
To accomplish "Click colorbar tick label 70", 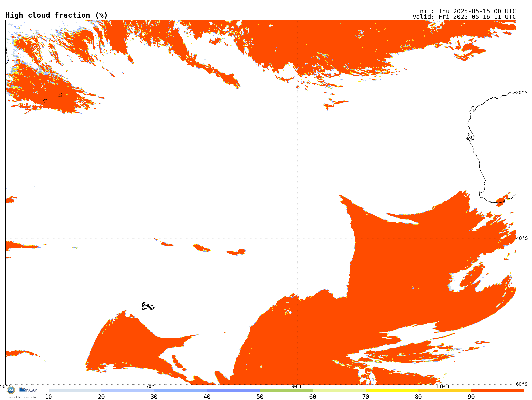I will point(366,397).
